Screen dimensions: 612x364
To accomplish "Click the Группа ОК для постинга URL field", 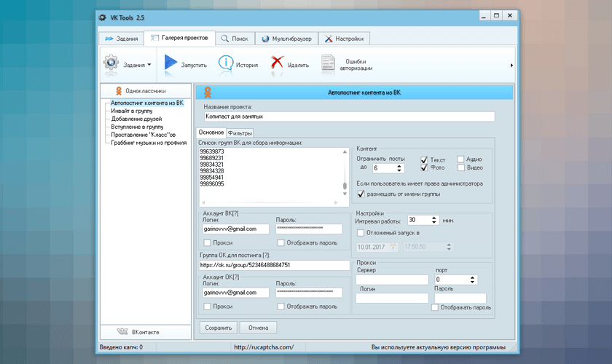I will [x=275, y=265].
